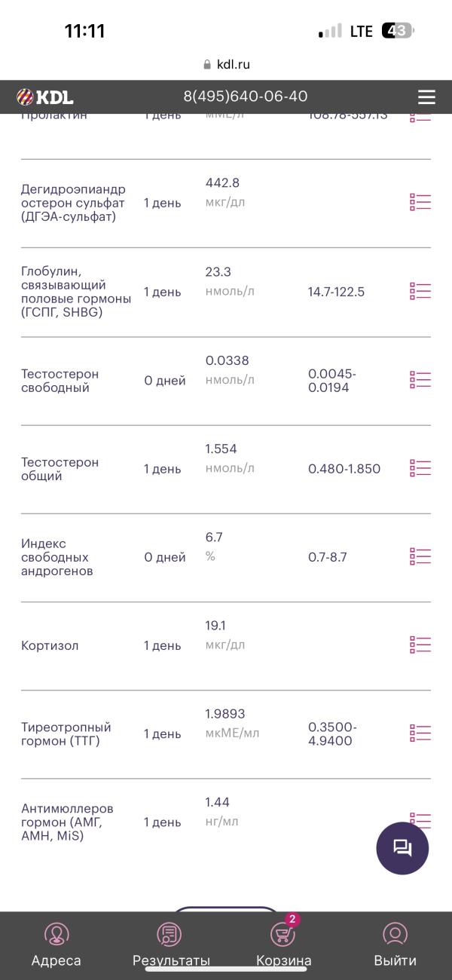Viewport: 452px width, 980px height.
Task: Open details icon for Тиреотропный гормон row
Action: point(420,733)
